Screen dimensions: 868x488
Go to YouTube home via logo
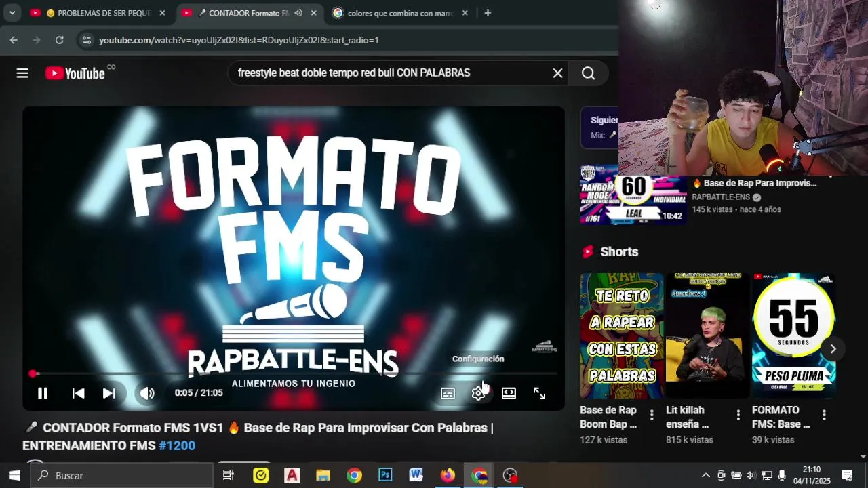pyautogui.click(x=75, y=73)
